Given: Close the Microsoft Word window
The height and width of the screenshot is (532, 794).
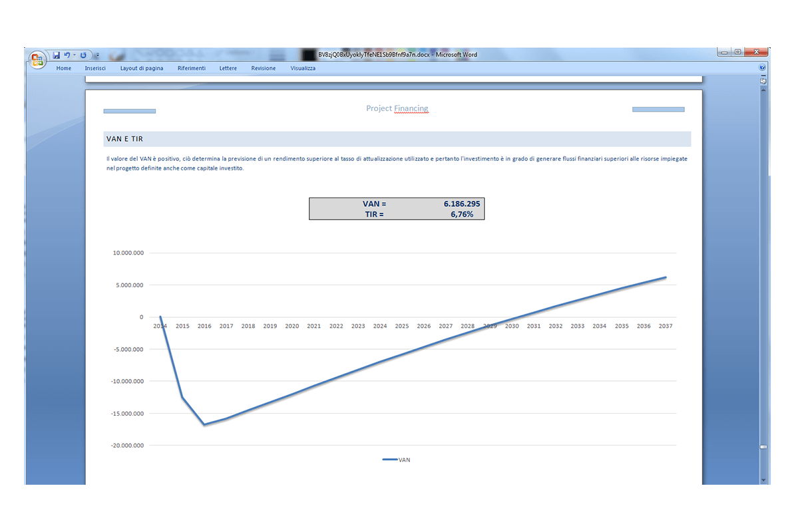Looking at the screenshot, I should [x=757, y=52].
